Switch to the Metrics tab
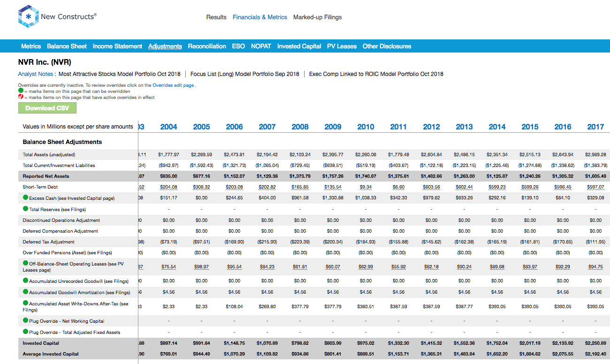Image resolution: width=610 pixels, height=364 pixels. click(31, 46)
